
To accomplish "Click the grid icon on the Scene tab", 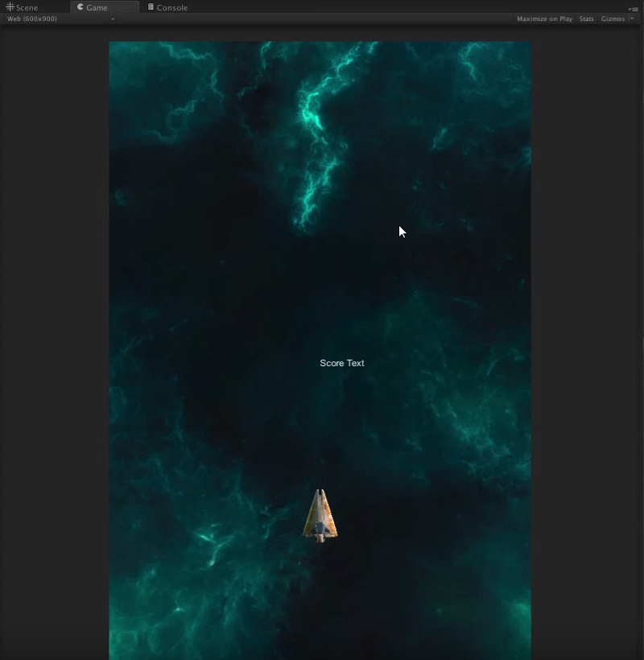I will click(x=10, y=7).
